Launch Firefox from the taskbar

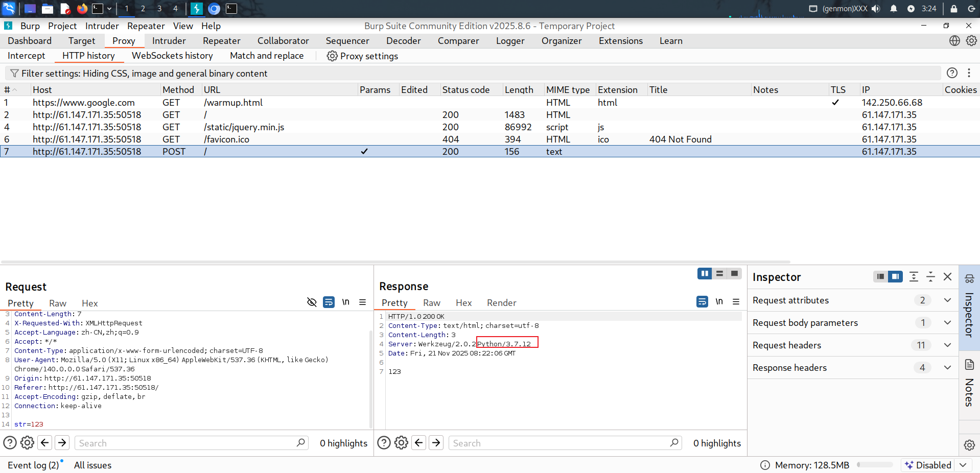[x=82, y=9]
